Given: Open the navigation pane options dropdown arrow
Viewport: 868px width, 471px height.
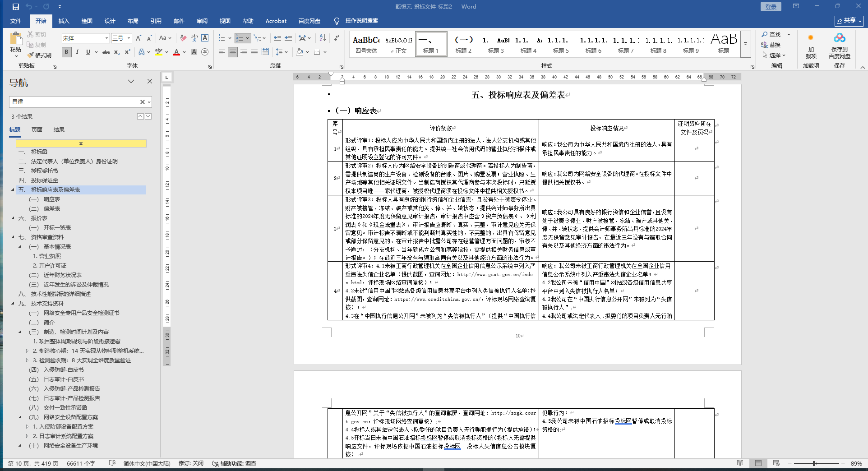Looking at the screenshot, I should tap(131, 81).
